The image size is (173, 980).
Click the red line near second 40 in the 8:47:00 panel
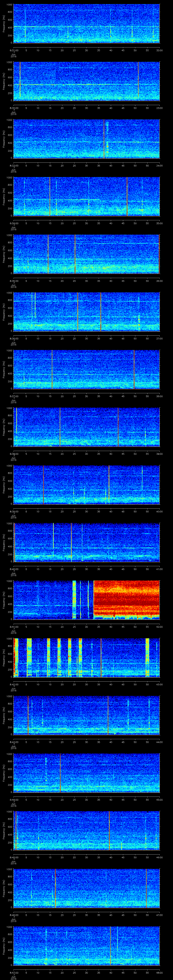point(110,945)
